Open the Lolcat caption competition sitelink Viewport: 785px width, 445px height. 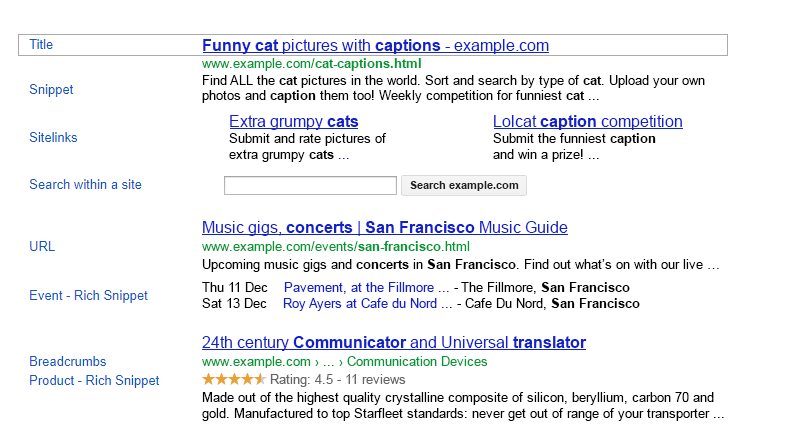point(588,122)
